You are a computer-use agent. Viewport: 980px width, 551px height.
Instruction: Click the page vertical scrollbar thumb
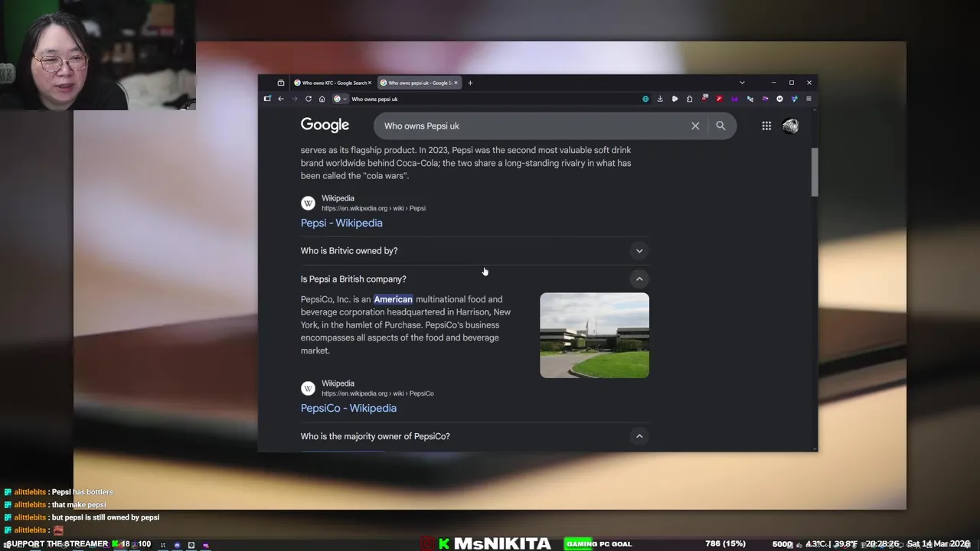(814, 172)
